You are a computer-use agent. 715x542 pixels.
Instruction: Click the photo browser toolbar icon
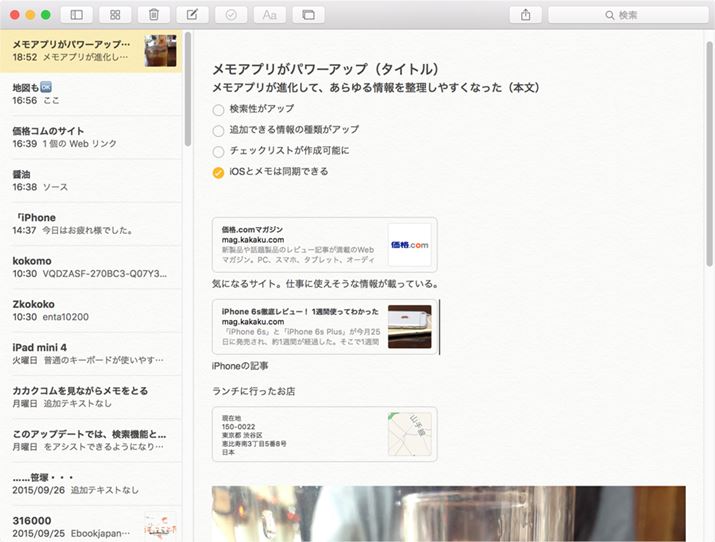[308, 15]
